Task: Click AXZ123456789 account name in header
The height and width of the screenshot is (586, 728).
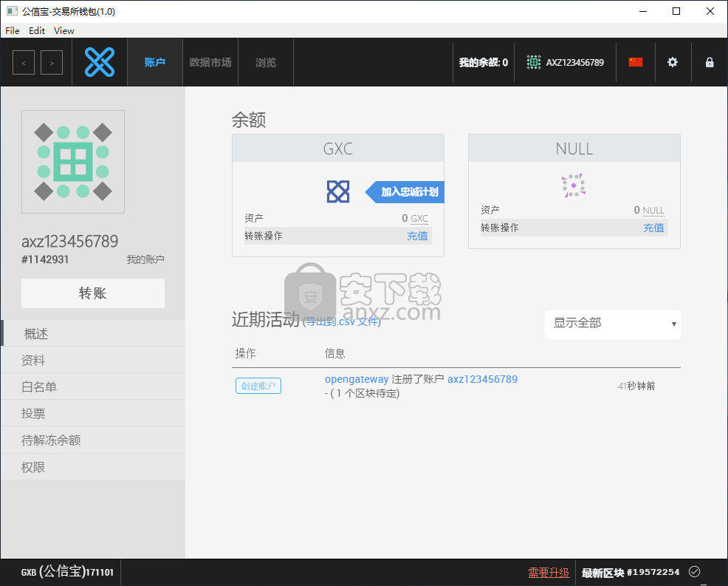Action: (x=574, y=62)
